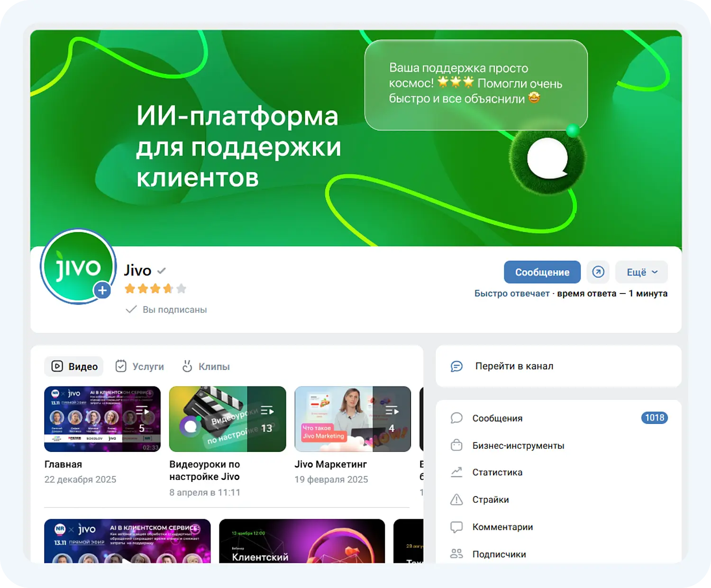The width and height of the screenshot is (711, 588).
Task: Click the Клипы hand icon
Action: (x=187, y=366)
